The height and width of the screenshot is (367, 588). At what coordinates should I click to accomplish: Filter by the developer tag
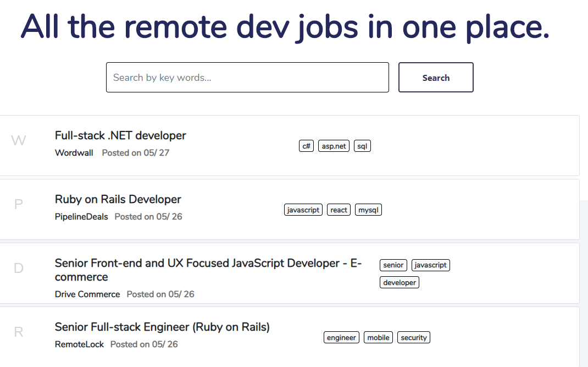coord(400,282)
